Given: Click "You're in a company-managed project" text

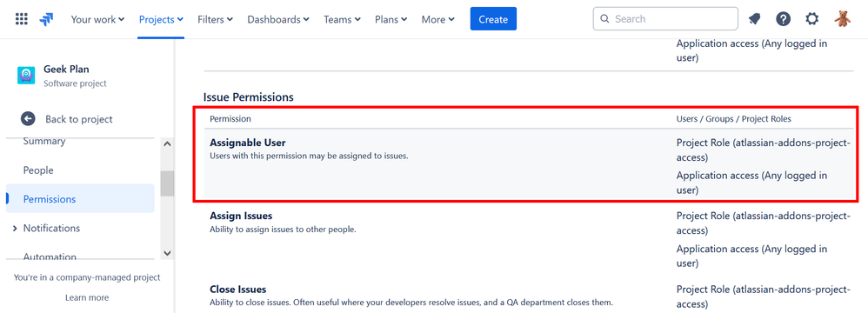Looking at the screenshot, I should (87, 277).
